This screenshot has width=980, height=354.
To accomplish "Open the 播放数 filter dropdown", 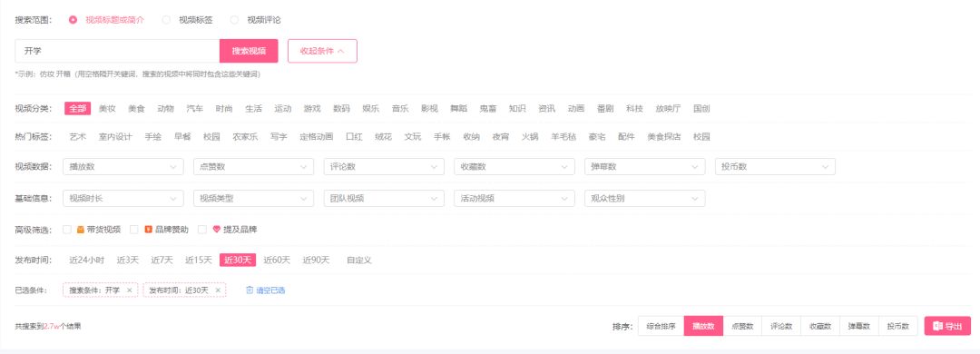I will point(123,166).
